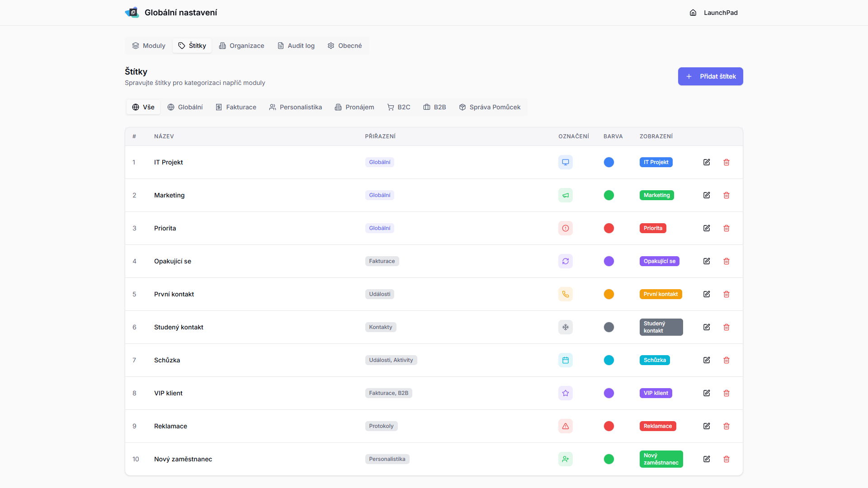Edit the Nový zaměstnanec tag
This screenshot has width=868, height=488.
coord(707,459)
